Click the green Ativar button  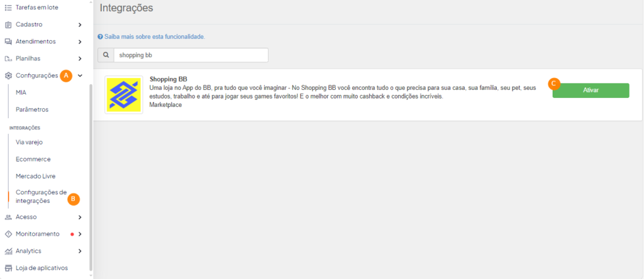click(x=591, y=90)
